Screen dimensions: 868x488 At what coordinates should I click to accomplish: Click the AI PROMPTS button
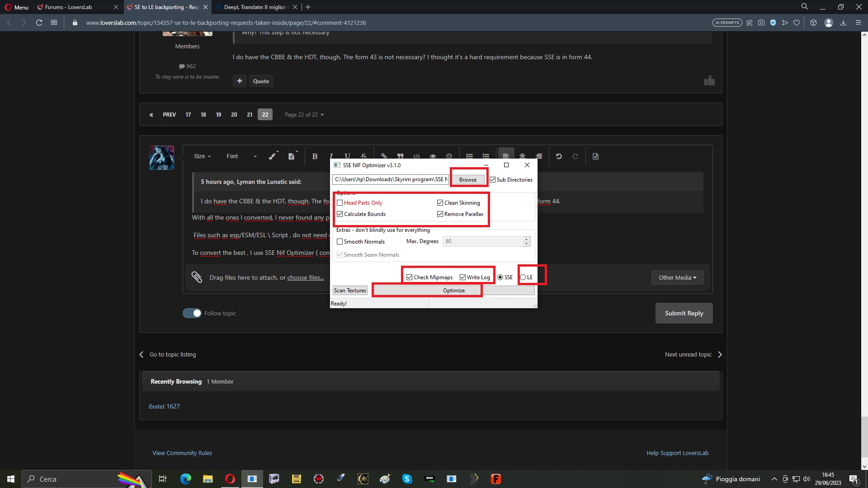(x=727, y=23)
